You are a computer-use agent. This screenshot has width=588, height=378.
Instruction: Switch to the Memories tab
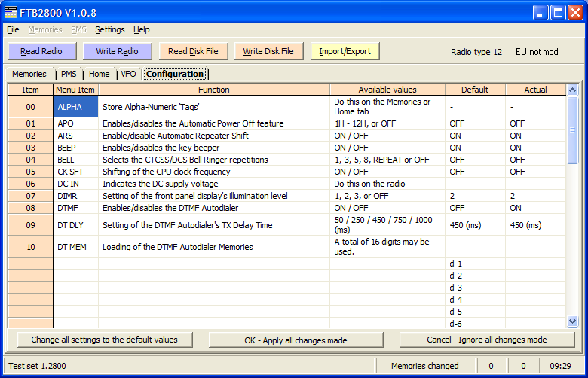[x=29, y=75]
